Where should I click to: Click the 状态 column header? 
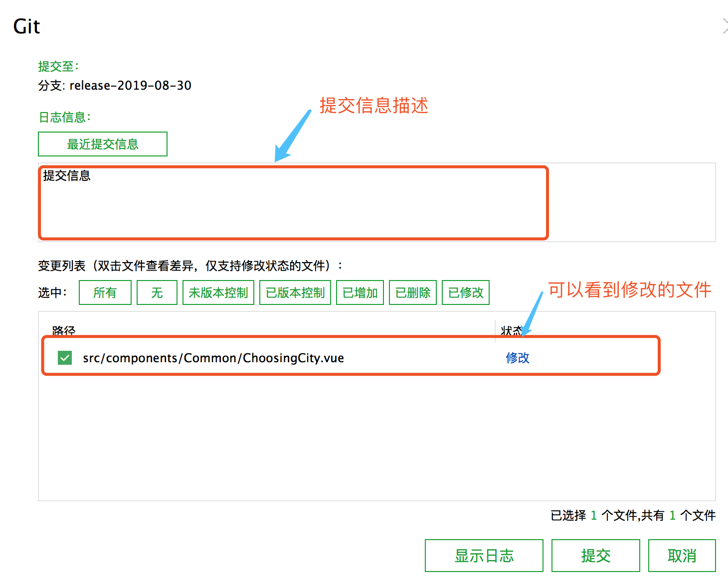click(513, 331)
